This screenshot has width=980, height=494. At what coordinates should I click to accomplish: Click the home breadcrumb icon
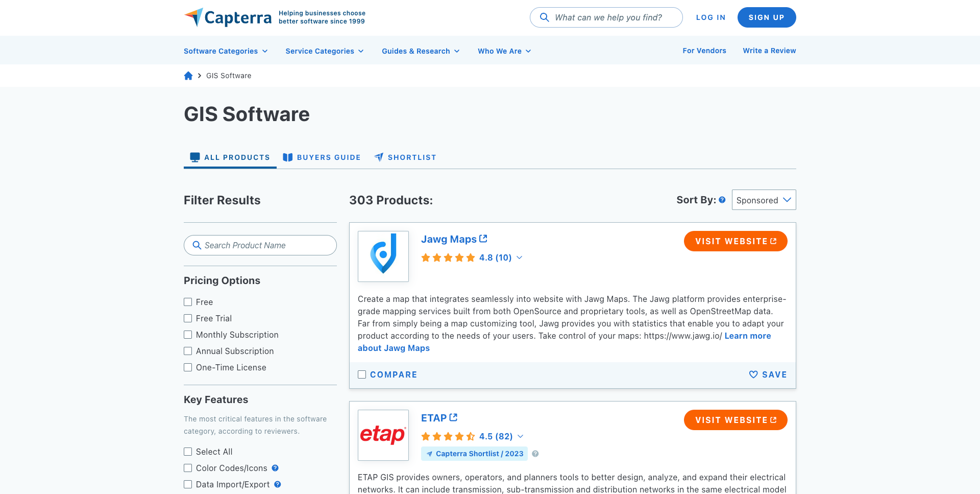point(188,76)
